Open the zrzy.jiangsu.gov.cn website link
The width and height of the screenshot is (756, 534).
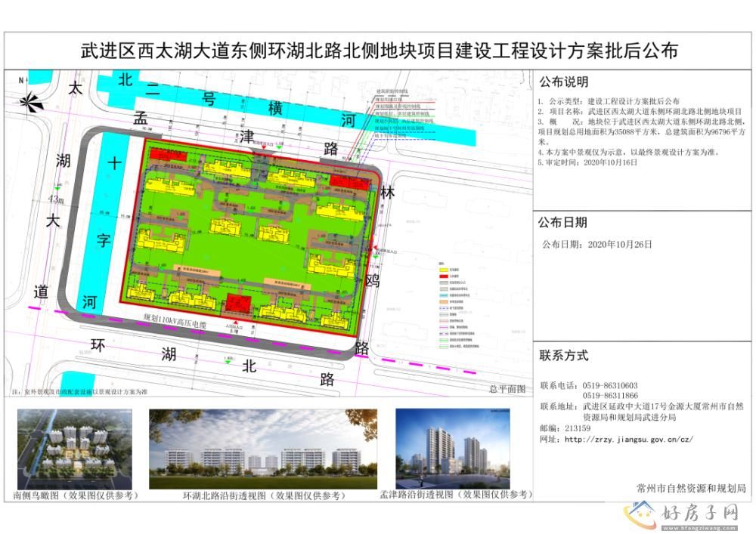[x=634, y=439]
